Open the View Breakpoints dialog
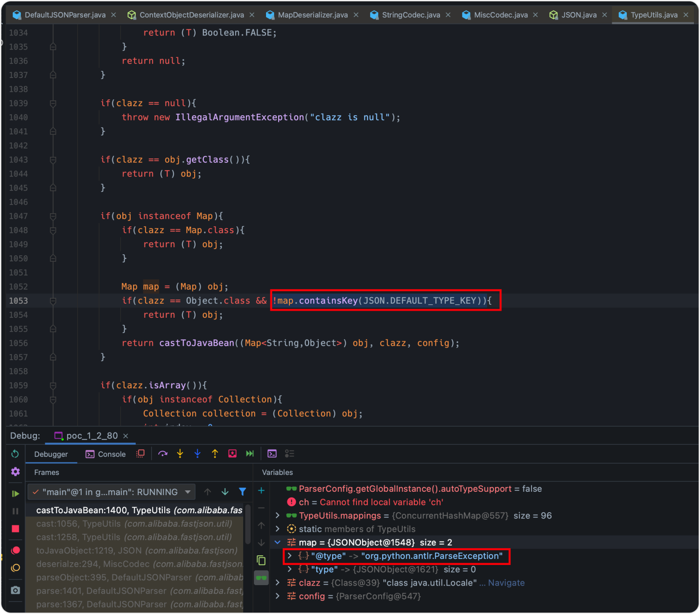This screenshot has height=614, width=700. tap(15, 551)
